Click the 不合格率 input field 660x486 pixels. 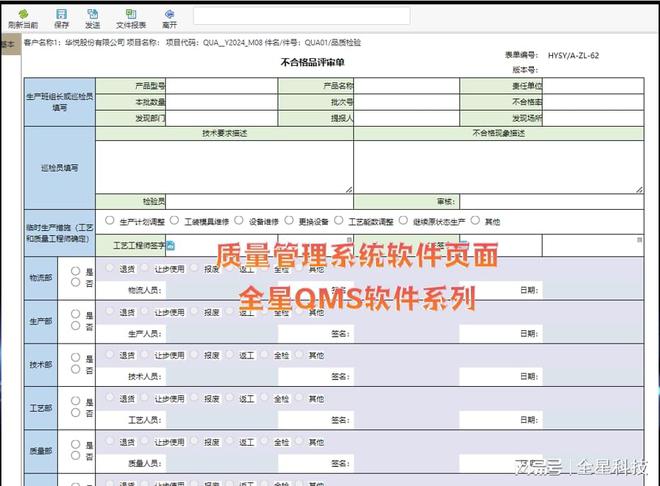pos(593,102)
